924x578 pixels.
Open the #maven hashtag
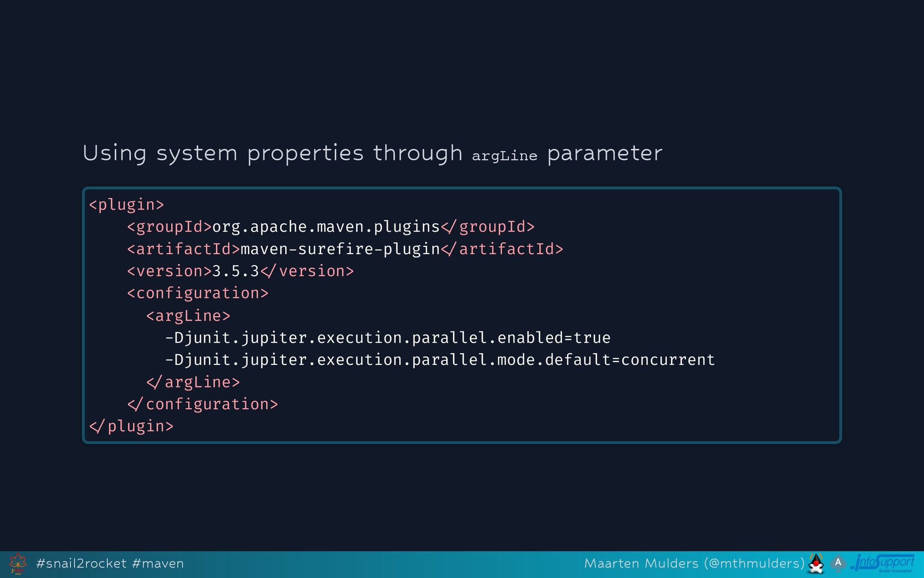(157, 564)
